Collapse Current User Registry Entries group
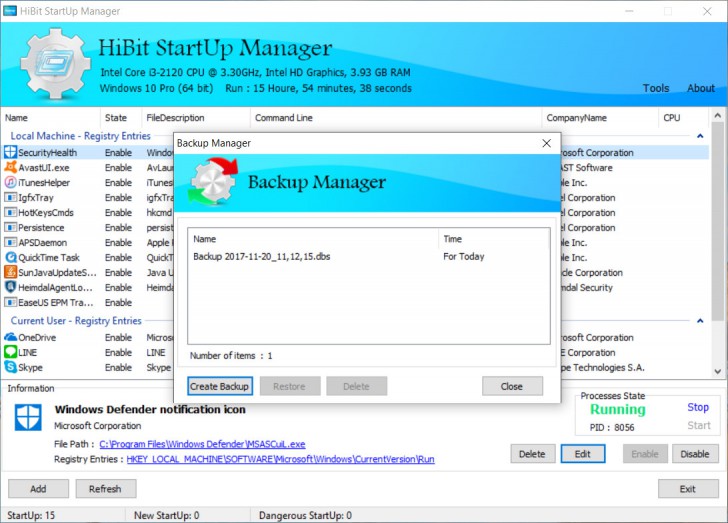This screenshot has width=728, height=523. pyautogui.click(x=700, y=321)
